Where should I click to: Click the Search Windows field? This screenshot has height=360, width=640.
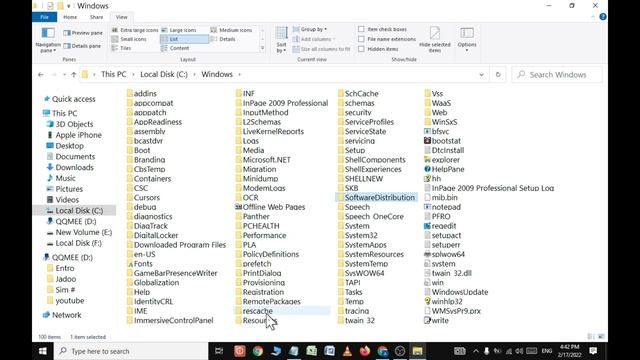[x=557, y=75]
